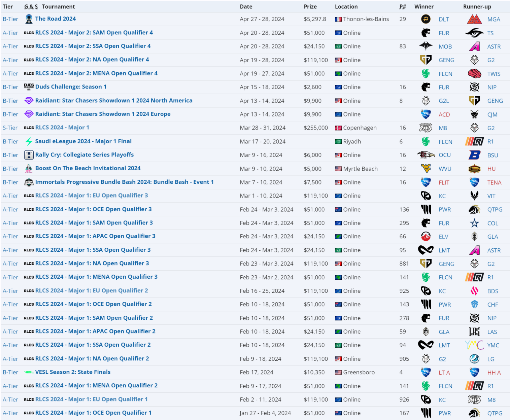Screen dimensions: 510x420
Task: Click Rally Cry Collegiate trophy icon
Action: pyautogui.click(x=29, y=155)
